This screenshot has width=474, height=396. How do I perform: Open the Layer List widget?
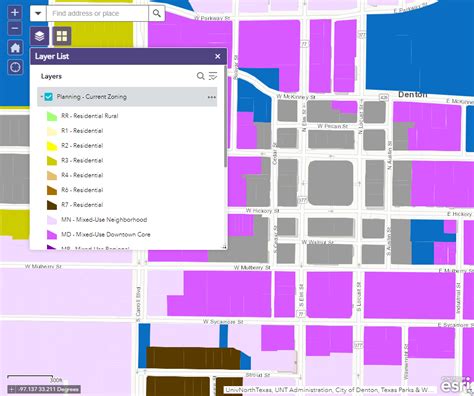click(x=40, y=36)
